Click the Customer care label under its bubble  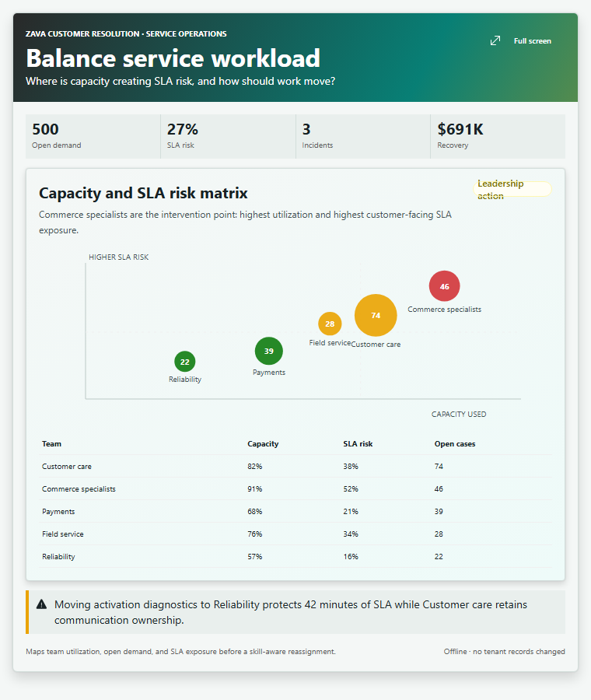click(x=376, y=345)
